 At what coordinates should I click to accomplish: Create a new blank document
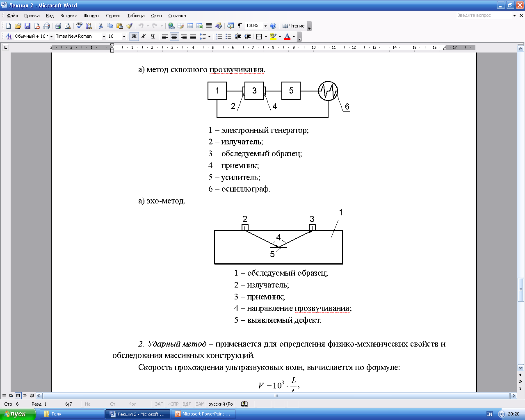(8, 26)
